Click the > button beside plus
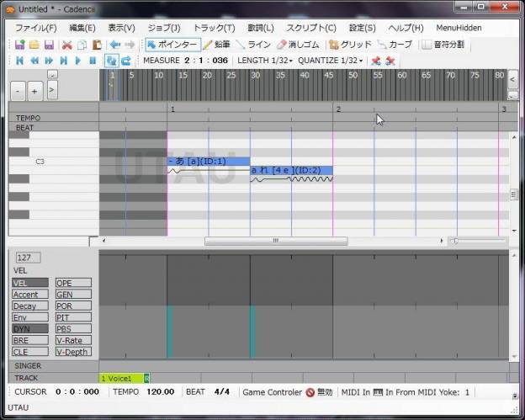Screen dimensions: 525x420 (52, 90)
